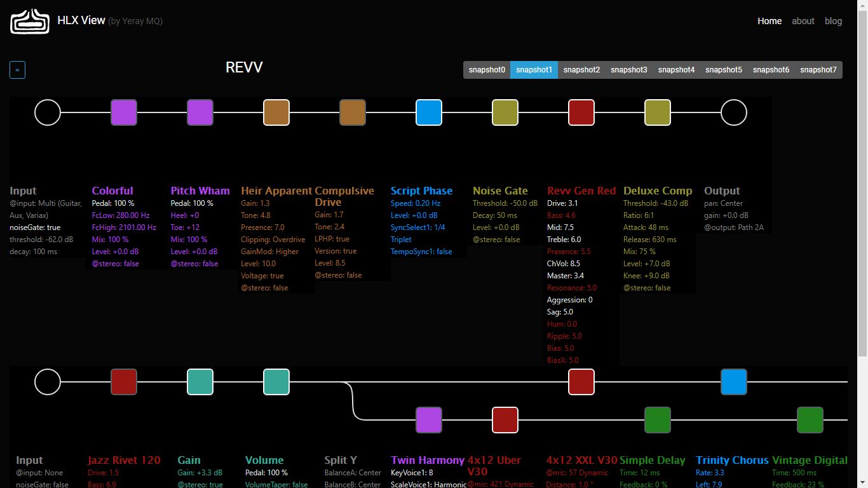
Task: Click the HLX View site title
Action: click(81, 20)
